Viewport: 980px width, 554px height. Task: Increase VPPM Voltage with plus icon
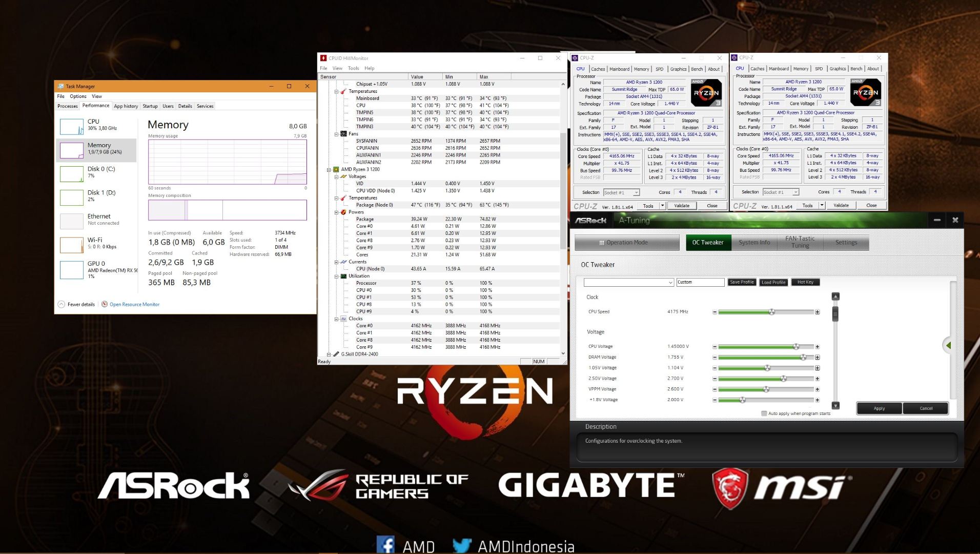[817, 389]
